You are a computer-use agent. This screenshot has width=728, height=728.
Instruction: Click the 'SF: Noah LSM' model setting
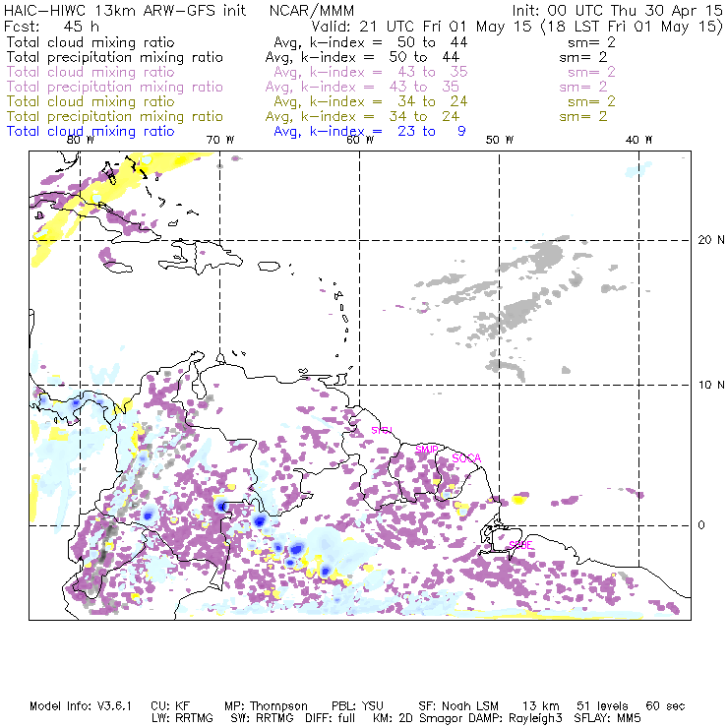click(458, 706)
